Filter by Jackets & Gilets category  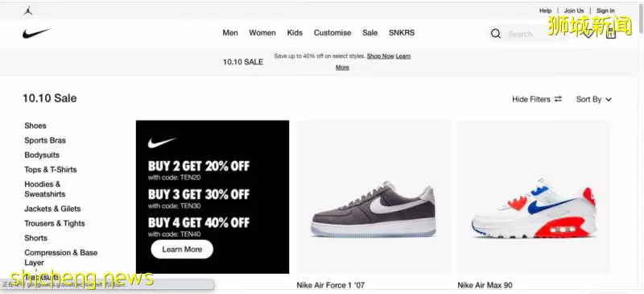[52, 209]
